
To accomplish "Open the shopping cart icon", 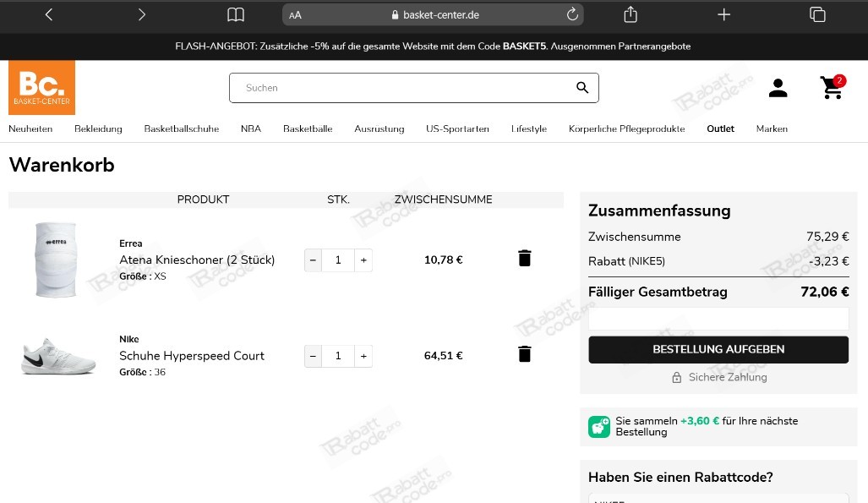I will pyautogui.click(x=833, y=88).
